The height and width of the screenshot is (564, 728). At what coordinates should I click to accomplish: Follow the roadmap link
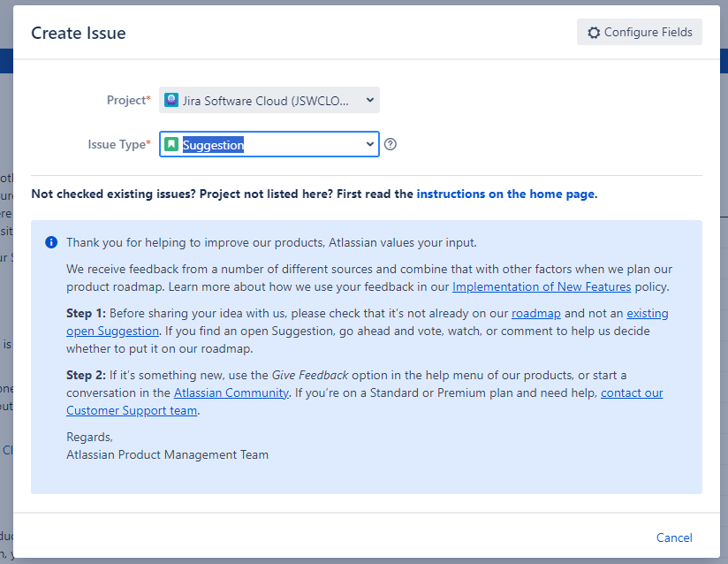[535, 313]
